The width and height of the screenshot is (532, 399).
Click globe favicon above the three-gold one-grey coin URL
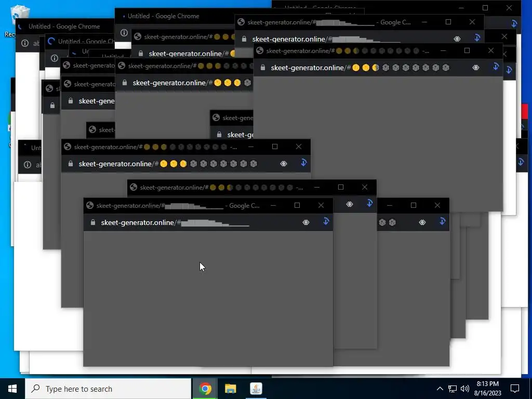click(x=122, y=66)
